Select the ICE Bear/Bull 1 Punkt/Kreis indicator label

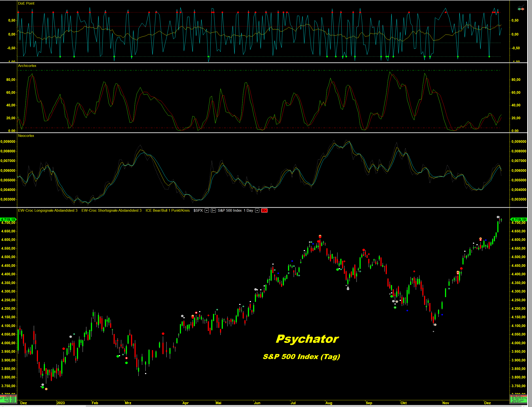point(167,211)
